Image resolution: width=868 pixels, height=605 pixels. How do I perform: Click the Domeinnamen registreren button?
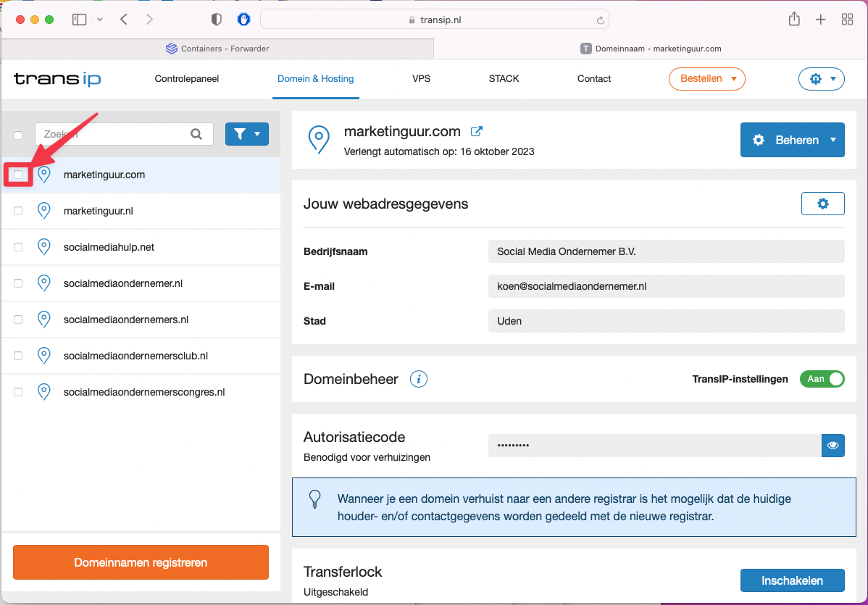pos(141,562)
